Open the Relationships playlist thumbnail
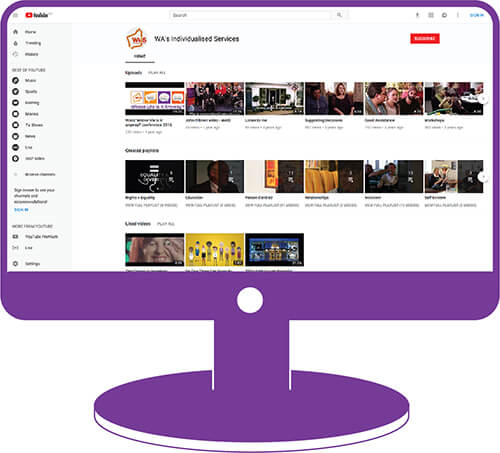This screenshot has width=500, height=453. coord(334,177)
